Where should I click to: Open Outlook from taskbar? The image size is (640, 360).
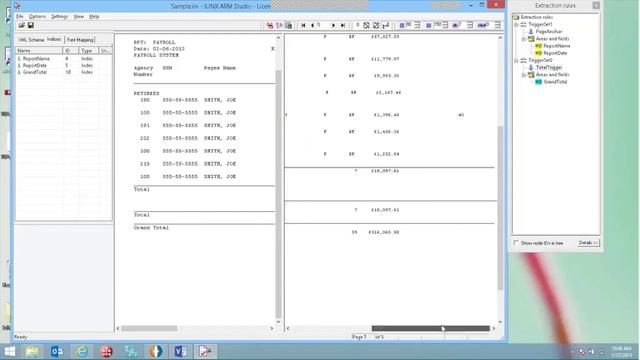(57, 351)
